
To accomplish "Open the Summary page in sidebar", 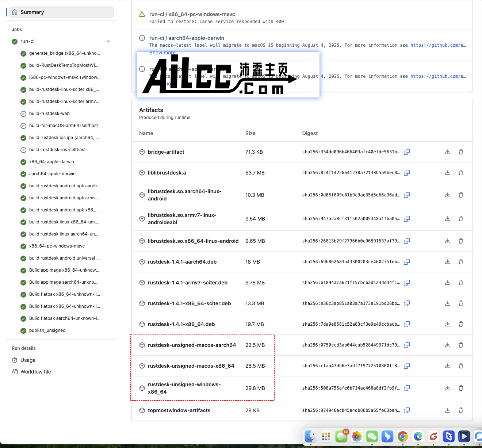I will [61, 12].
